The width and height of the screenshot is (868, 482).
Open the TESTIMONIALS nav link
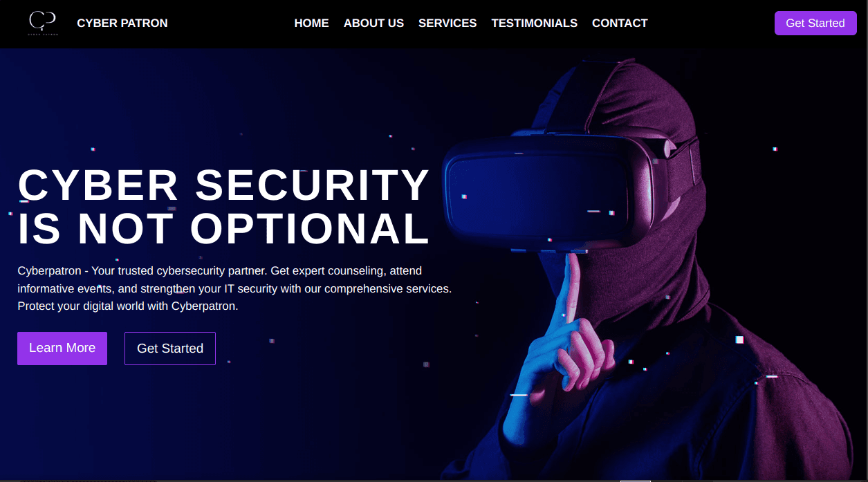[534, 23]
